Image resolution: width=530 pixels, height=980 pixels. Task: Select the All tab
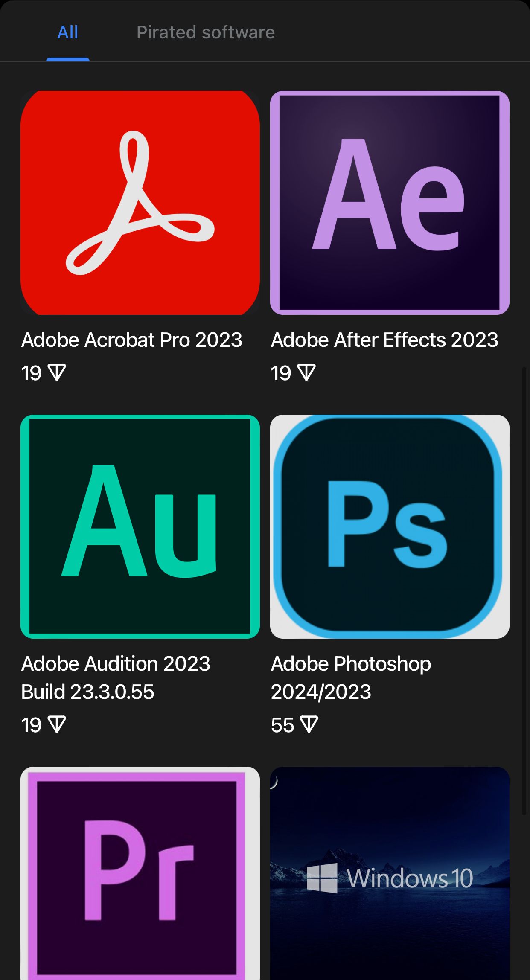(x=68, y=32)
